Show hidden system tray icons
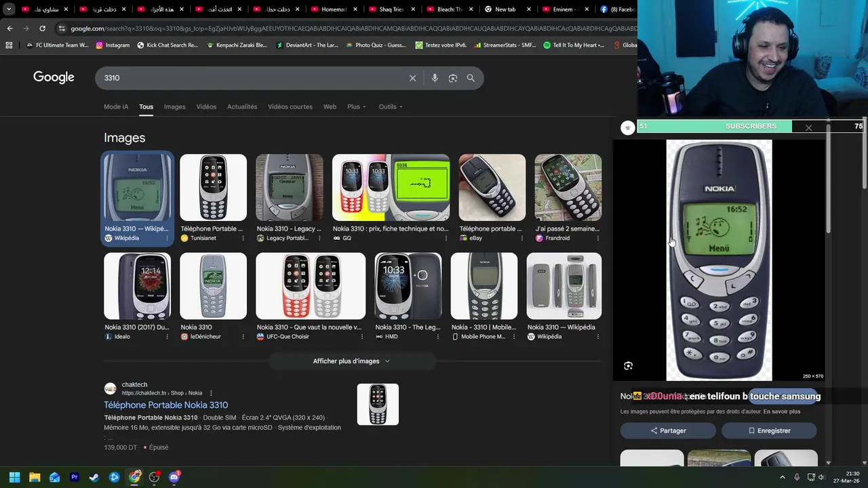The image size is (868, 488). point(783,477)
